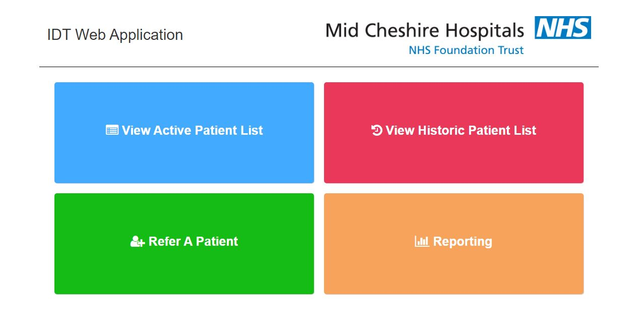Viewport: 644px width, 327px height.
Task: Click the "View Historic Patient List" label text
Action: 461,130
